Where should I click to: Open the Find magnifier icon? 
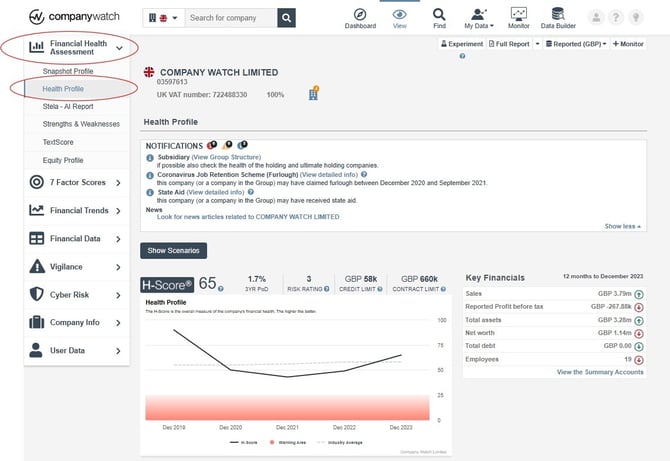coord(439,15)
